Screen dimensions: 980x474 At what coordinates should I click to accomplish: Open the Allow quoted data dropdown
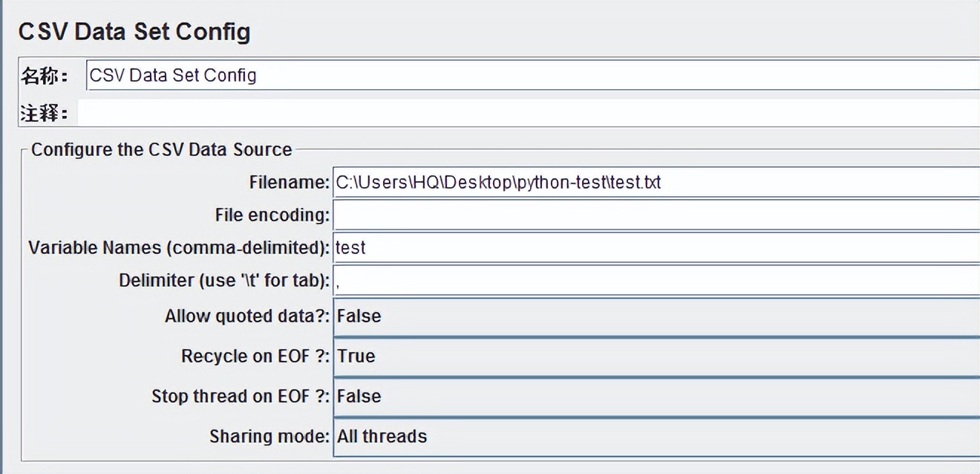656,316
